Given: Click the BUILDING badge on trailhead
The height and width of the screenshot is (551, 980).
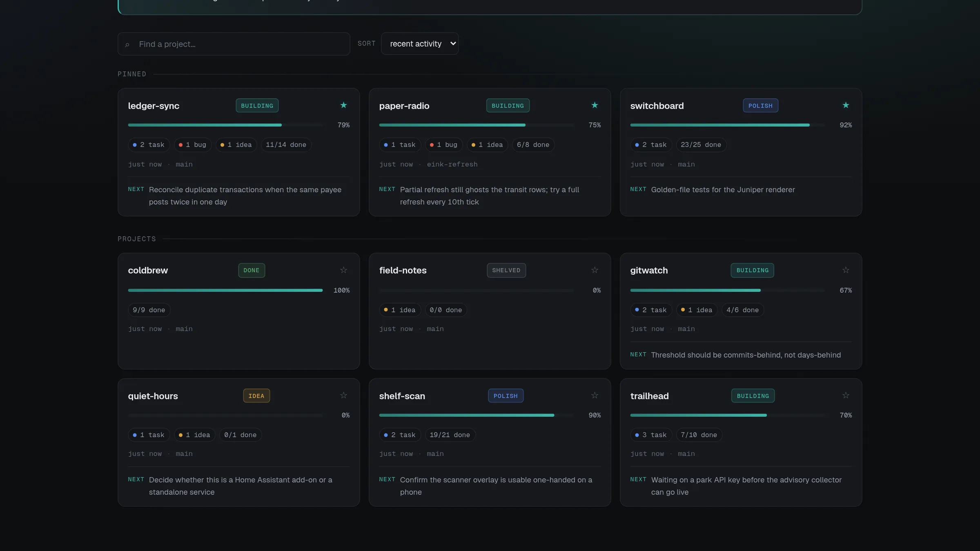Looking at the screenshot, I should pos(753,396).
